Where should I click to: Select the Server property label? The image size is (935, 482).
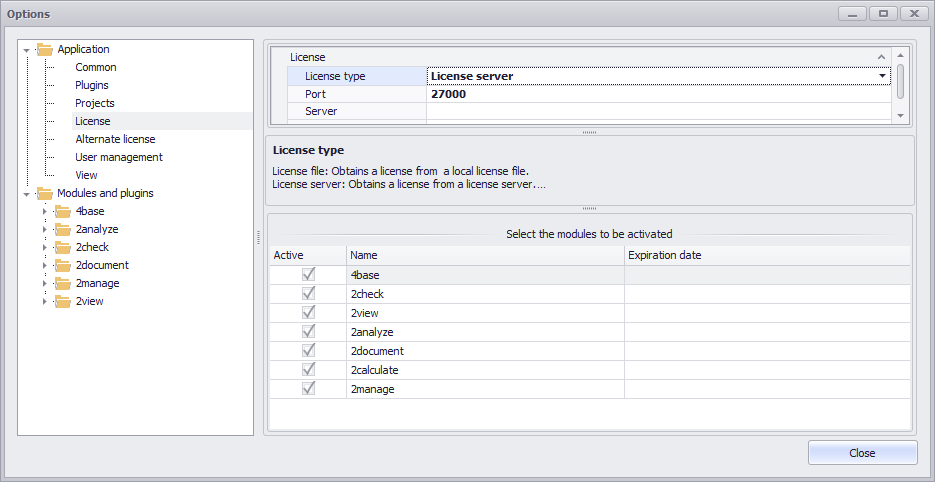(x=357, y=111)
